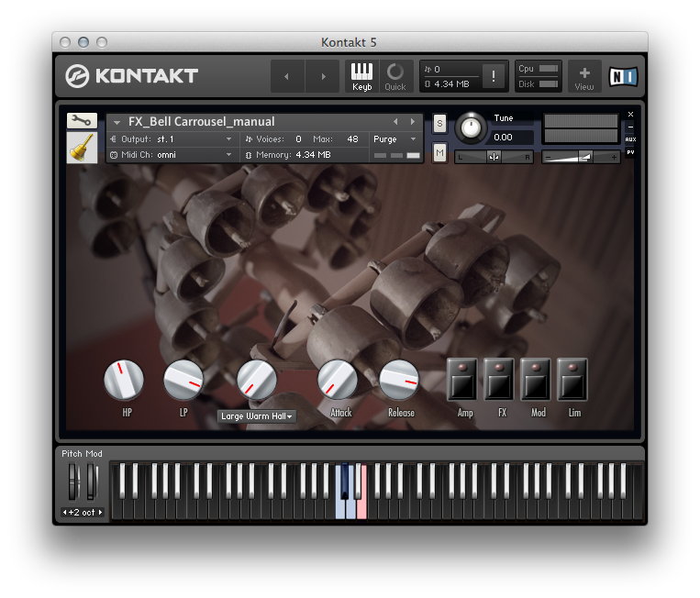Click the golden bell instrument icon
The image size is (700, 598).
click(82, 148)
